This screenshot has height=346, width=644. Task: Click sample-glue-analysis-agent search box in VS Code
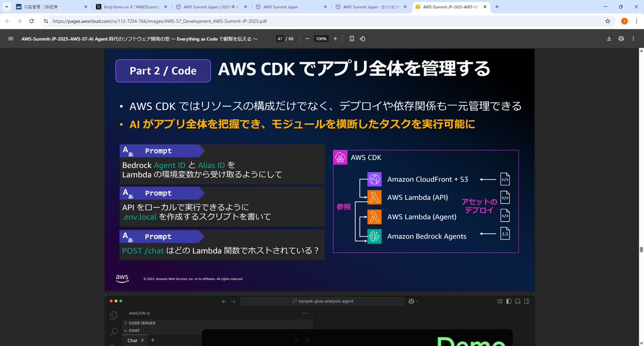pyautogui.click(x=323, y=301)
